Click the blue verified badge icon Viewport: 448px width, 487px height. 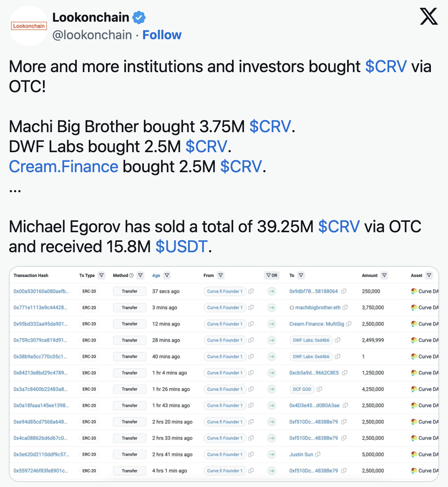tap(139, 18)
